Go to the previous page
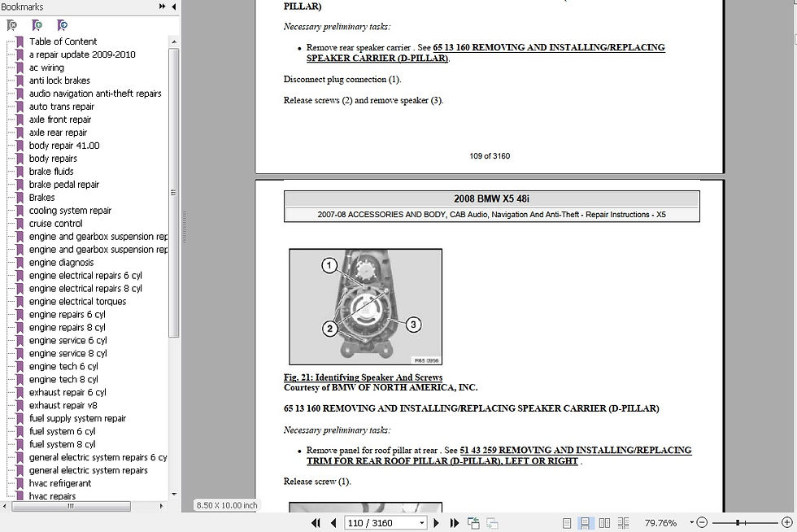Viewport: 797px width, 532px height. (333, 523)
